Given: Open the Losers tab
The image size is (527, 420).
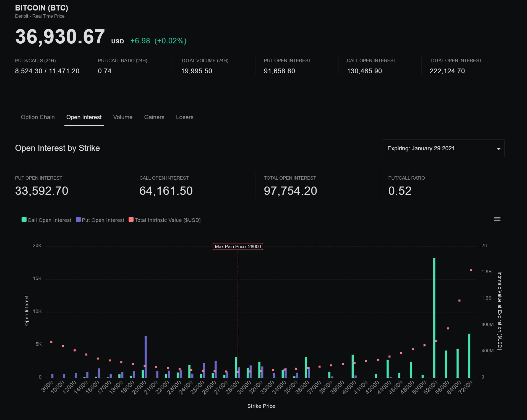Looking at the screenshot, I should click(x=185, y=117).
